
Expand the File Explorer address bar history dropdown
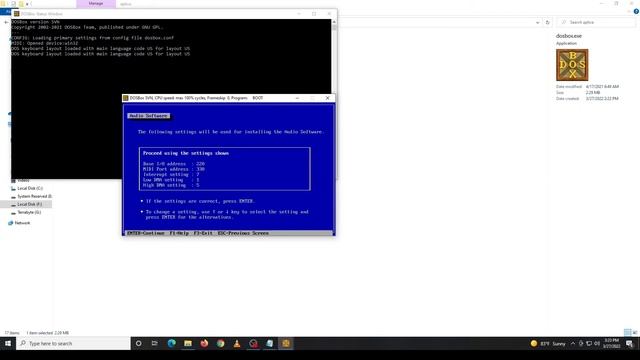[537, 22]
